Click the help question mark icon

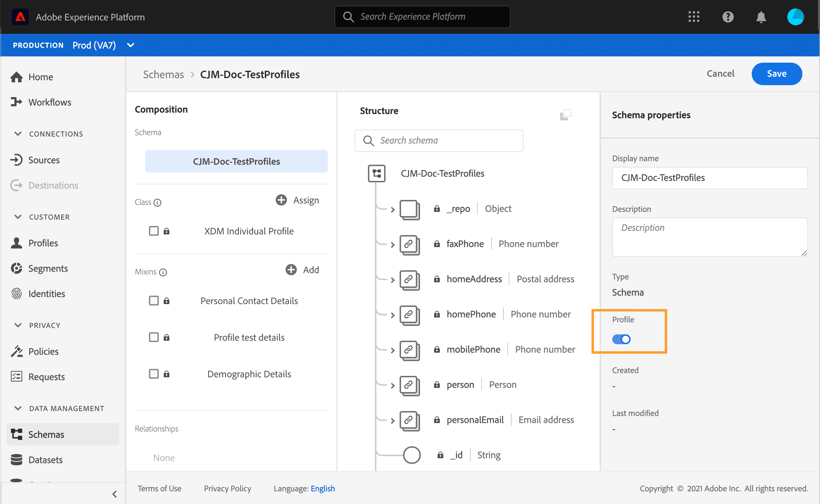728,17
